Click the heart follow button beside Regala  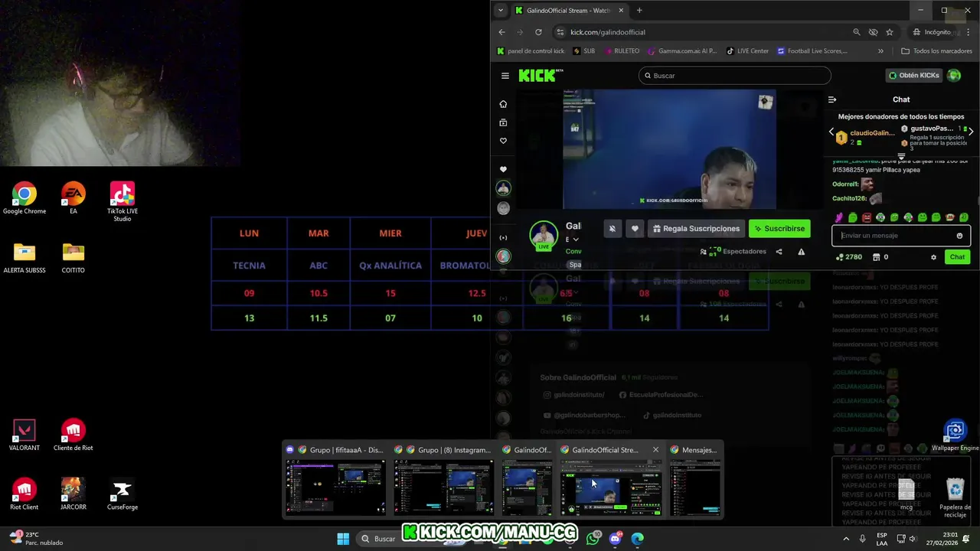pyautogui.click(x=635, y=228)
